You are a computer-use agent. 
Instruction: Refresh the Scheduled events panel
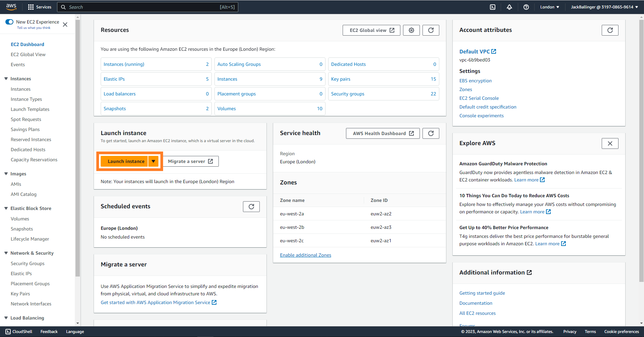(251, 207)
